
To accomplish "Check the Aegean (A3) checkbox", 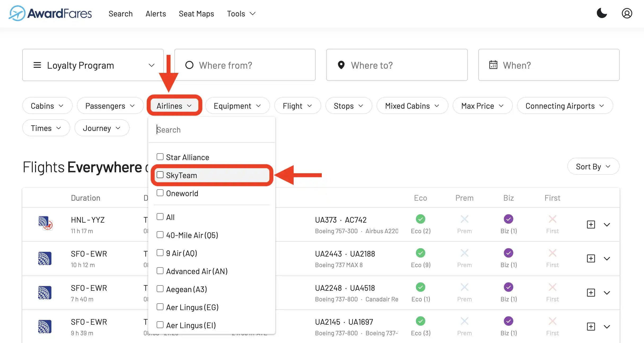I will pyautogui.click(x=160, y=289).
